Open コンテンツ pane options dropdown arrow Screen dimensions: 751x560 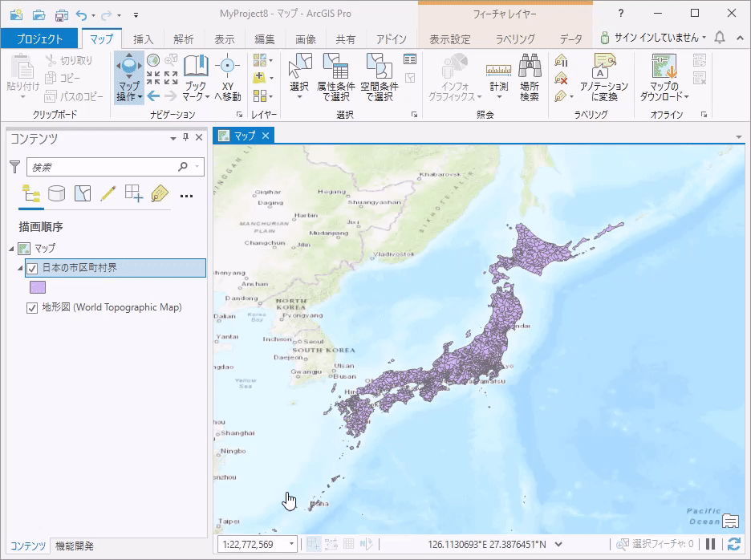[173, 138]
